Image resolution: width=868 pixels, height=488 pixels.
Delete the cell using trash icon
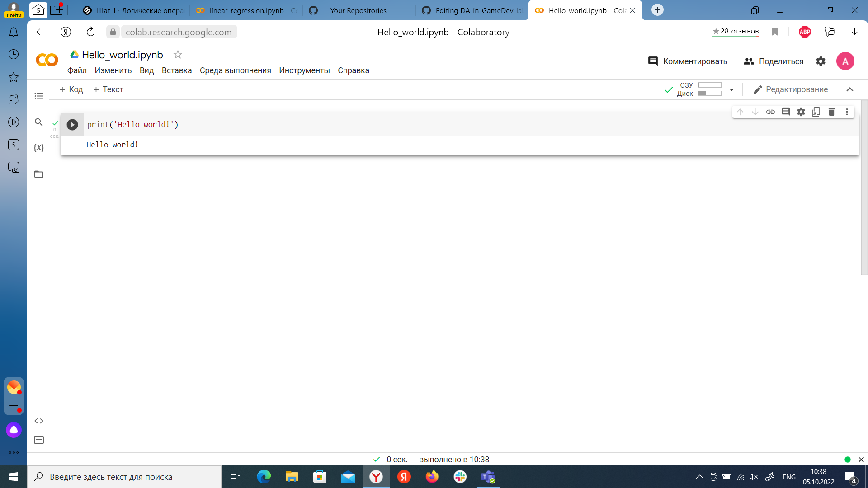coord(831,112)
